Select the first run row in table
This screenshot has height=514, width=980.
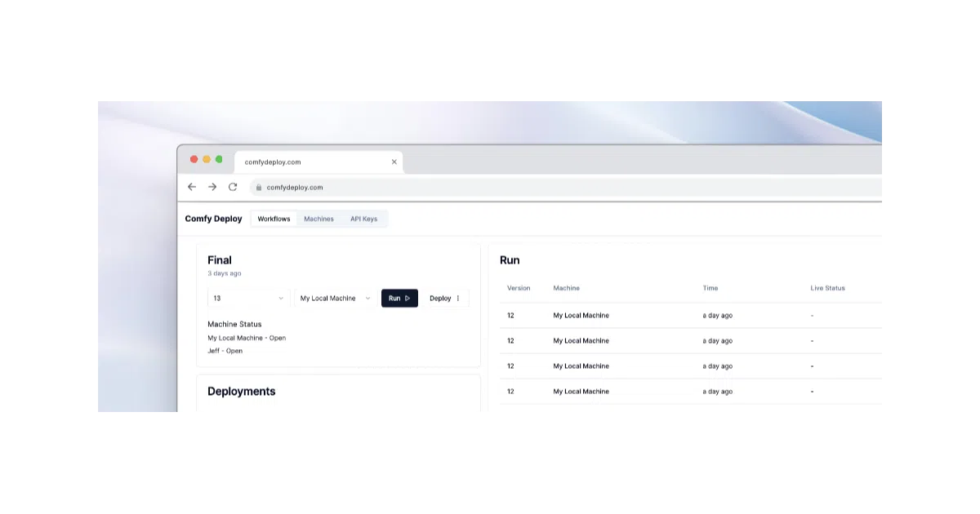pyautogui.click(x=691, y=315)
